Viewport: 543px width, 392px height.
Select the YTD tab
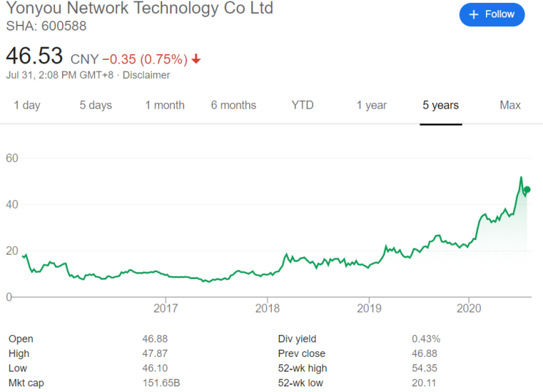303,105
